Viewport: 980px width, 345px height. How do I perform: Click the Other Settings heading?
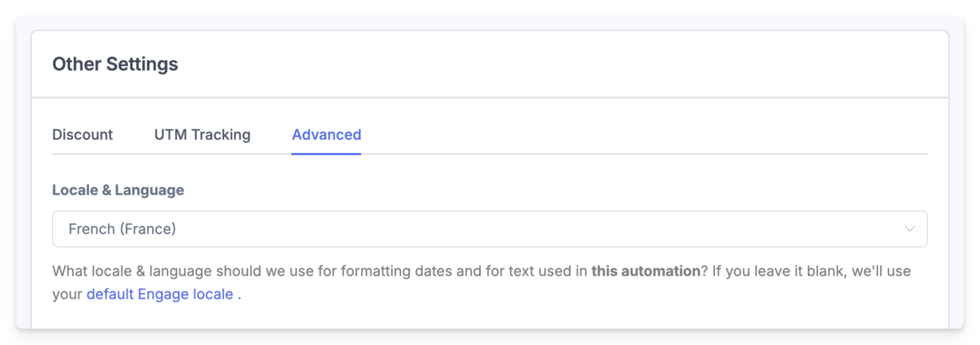pyautogui.click(x=115, y=64)
